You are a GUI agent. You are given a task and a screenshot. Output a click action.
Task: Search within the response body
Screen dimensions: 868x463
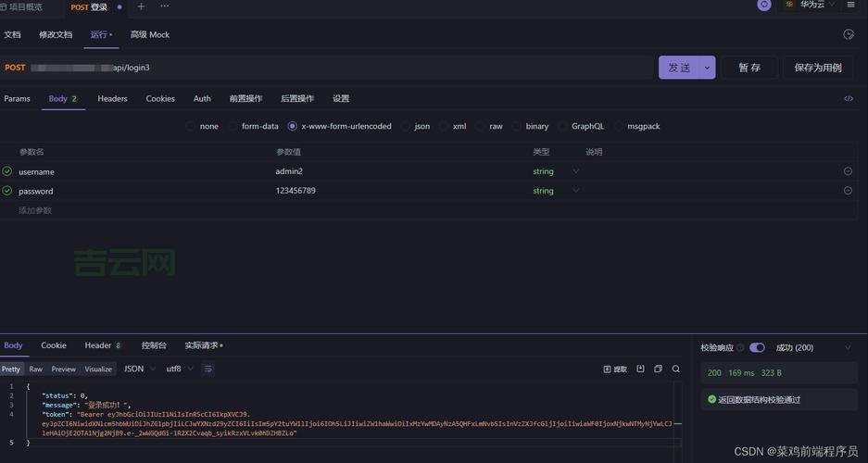click(676, 369)
